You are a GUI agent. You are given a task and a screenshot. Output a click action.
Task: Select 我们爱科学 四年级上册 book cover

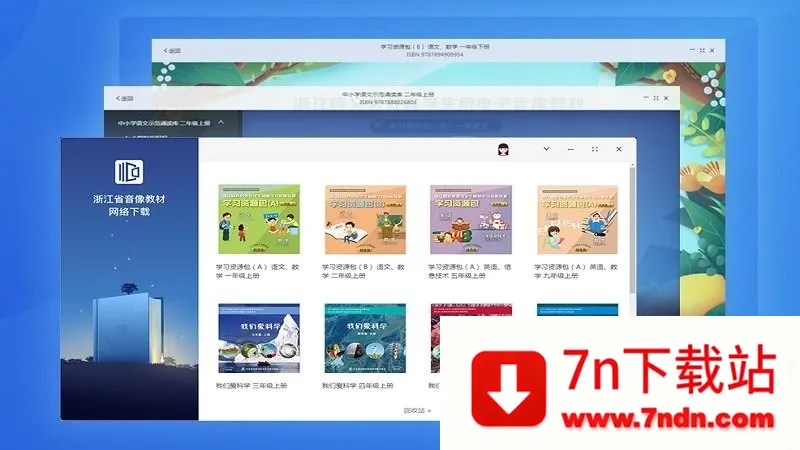(x=365, y=338)
